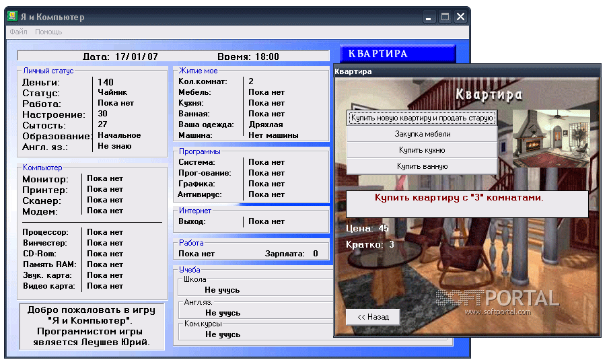The width and height of the screenshot is (609, 364).
Task: Click the blue КВАРТИРА button
Action: tap(397, 54)
